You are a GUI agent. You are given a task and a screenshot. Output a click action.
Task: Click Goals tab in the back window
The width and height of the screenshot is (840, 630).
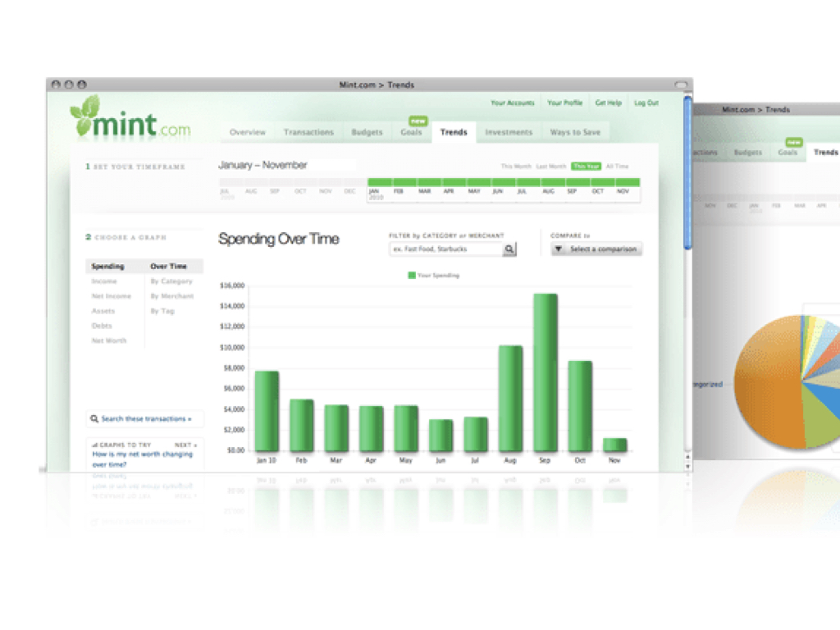(x=787, y=153)
